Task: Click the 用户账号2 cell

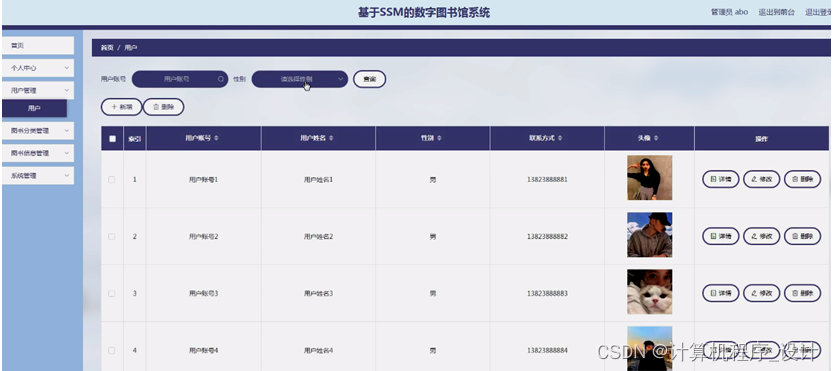Action: coord(204,237)
